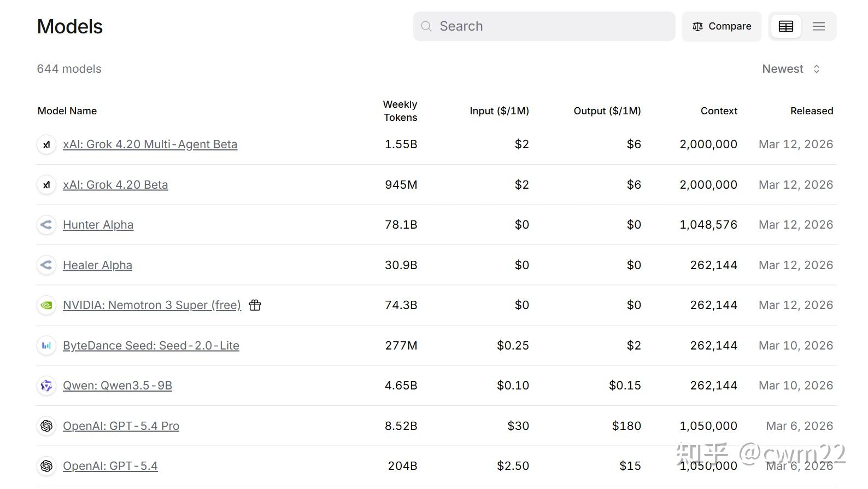Viewport: 868px width, 489px height.
Task: Click the Output ($/1M) column header
Action: click(x=607, y=111)
